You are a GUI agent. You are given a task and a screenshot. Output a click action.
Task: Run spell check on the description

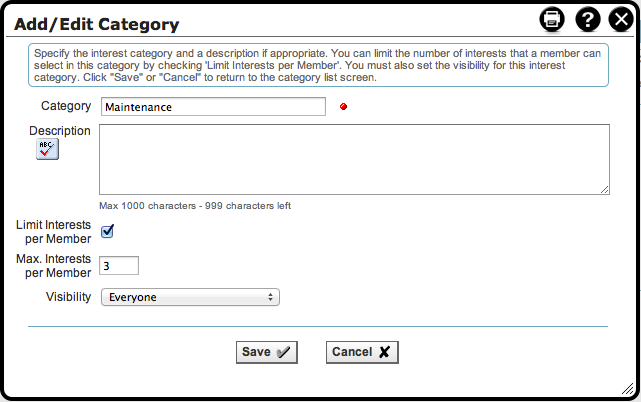coord(47,150)
